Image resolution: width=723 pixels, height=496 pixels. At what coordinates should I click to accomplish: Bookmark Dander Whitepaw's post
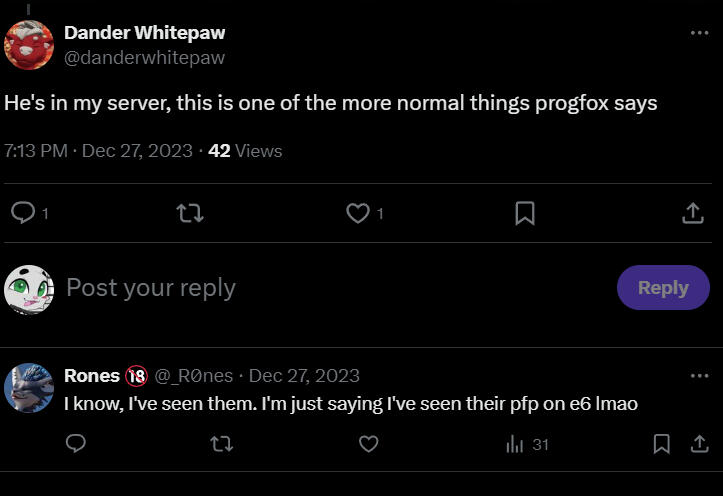525,212
